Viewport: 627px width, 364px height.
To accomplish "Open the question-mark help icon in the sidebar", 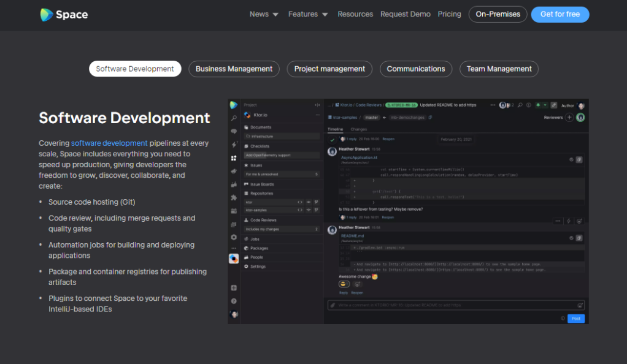I will [234, 301].
